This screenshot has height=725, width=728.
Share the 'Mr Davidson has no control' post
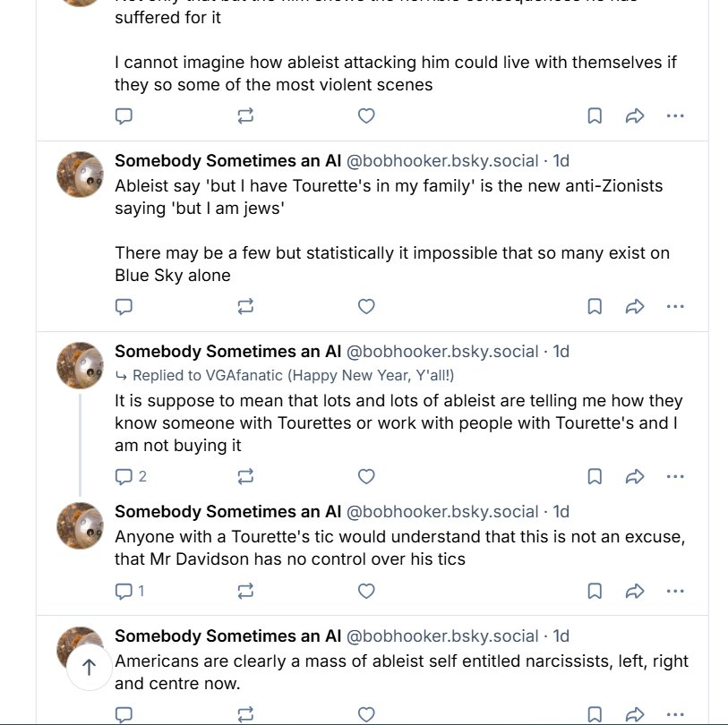635,592
